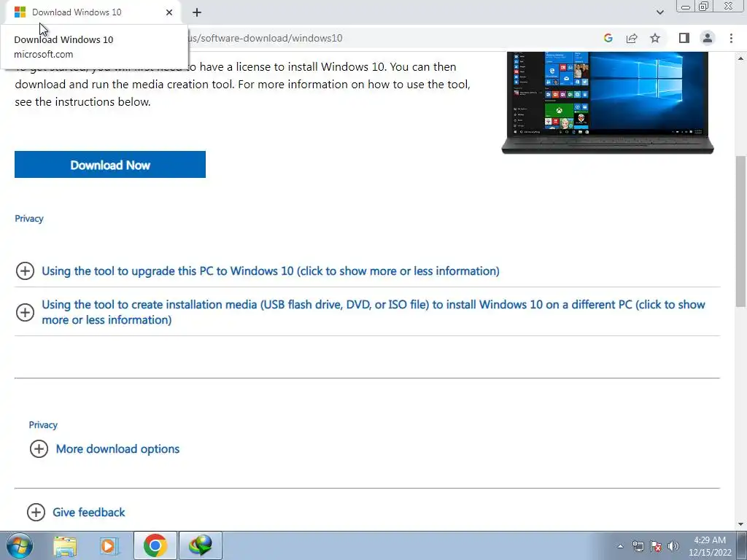
Task: Click the Windows 10 laptop image
Action: [608, 102]
